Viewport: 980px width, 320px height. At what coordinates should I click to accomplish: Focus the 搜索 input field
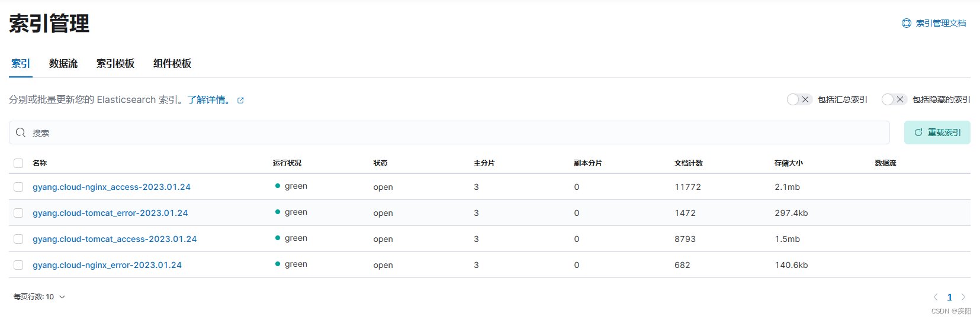pos(449,132)
